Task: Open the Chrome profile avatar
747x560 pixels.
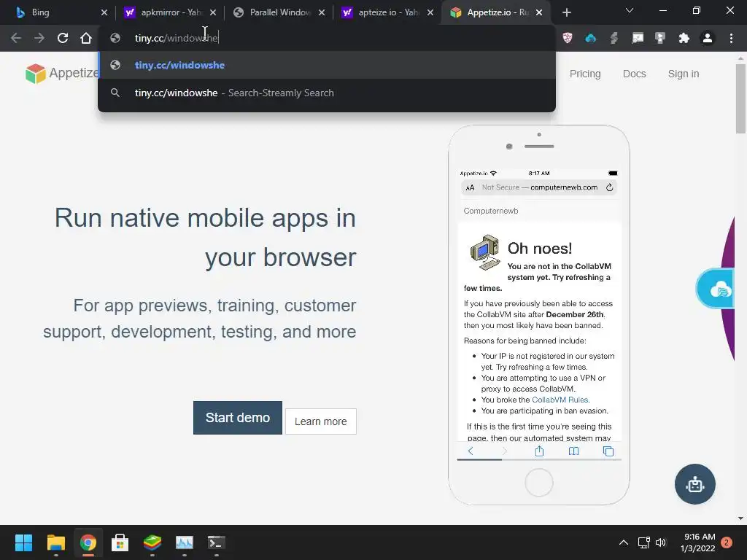Action: coord(707,38)
